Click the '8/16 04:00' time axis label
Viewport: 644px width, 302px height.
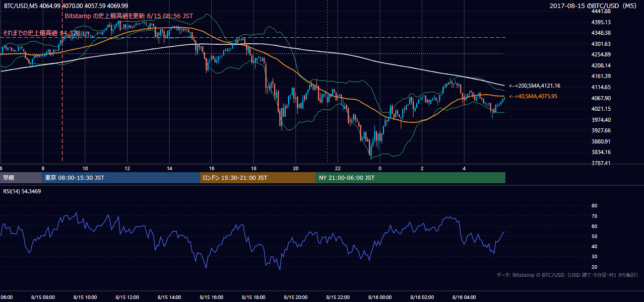(464, 297)
